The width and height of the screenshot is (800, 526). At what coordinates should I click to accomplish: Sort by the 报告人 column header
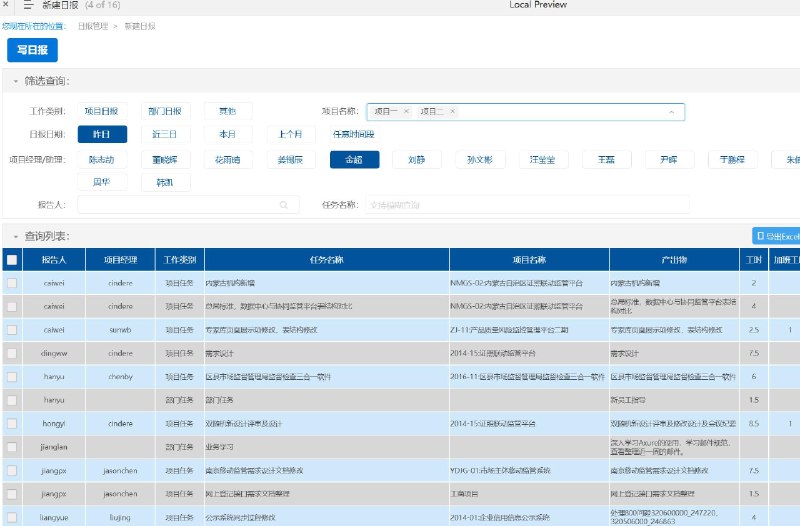pos(54,260)
